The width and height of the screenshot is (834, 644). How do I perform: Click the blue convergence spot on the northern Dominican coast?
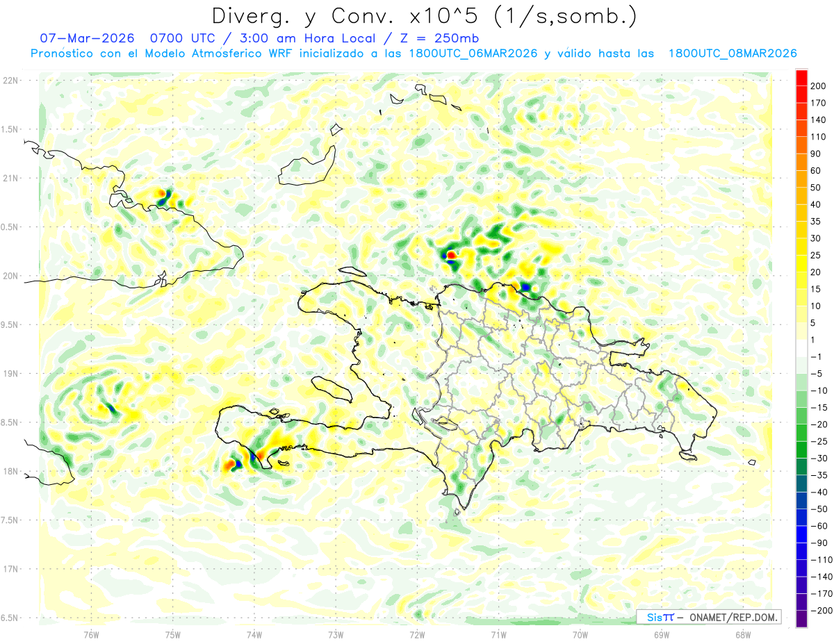(526, 286)
